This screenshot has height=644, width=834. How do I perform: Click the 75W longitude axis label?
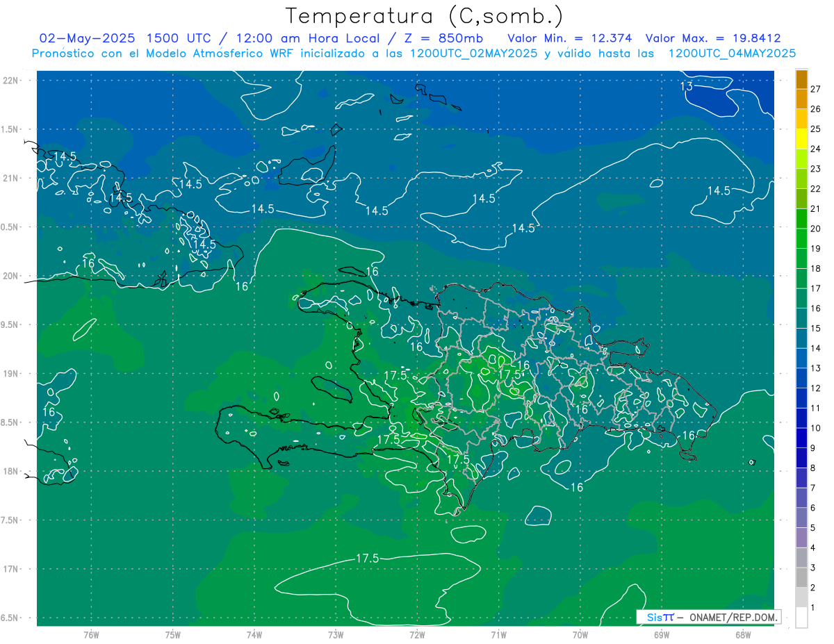pos(173,634)
